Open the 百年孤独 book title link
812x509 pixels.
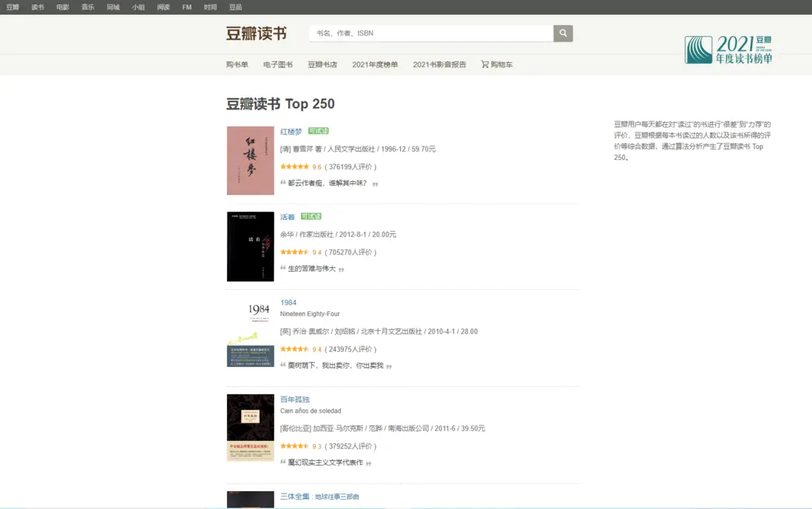click(294, 400)
